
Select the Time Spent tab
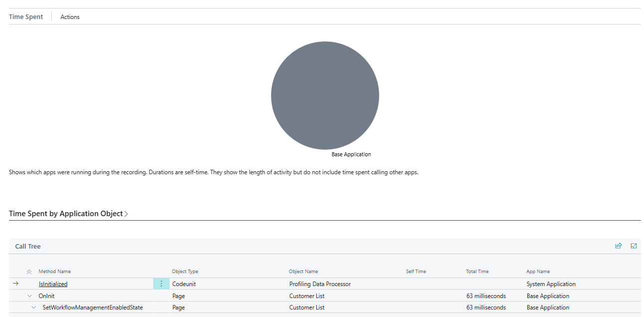25,16
